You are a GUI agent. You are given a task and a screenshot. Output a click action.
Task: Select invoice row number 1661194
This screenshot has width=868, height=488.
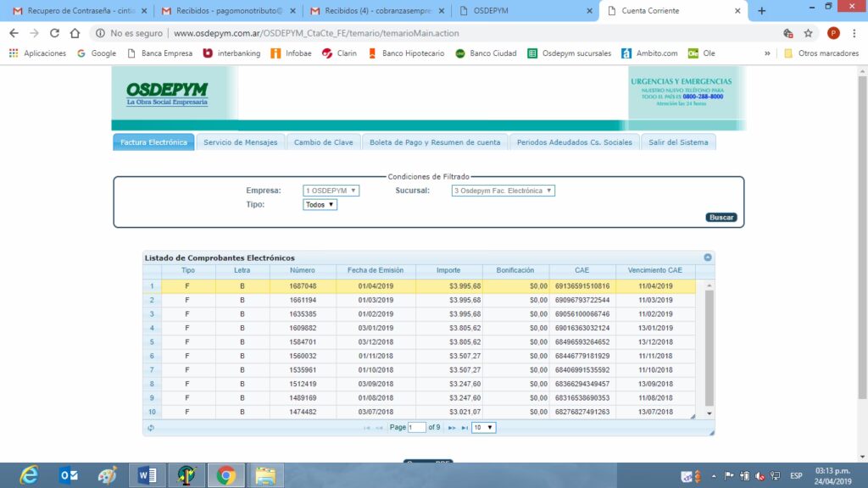point(302,300)
